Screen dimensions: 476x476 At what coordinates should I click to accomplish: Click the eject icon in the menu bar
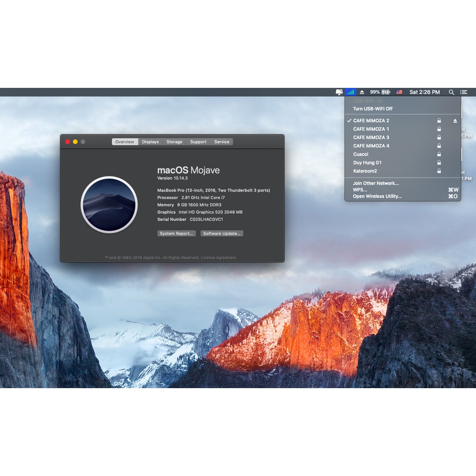(x=362, y=92)
